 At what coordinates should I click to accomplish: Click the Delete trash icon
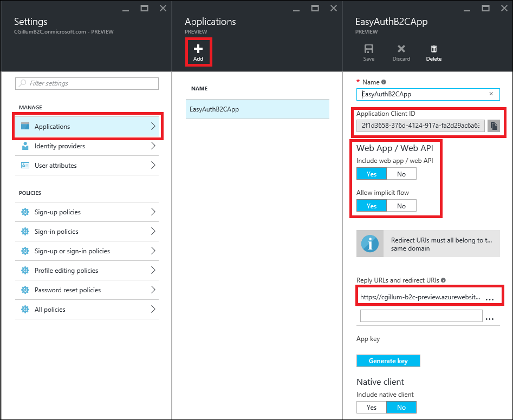[x=433, y=49]
